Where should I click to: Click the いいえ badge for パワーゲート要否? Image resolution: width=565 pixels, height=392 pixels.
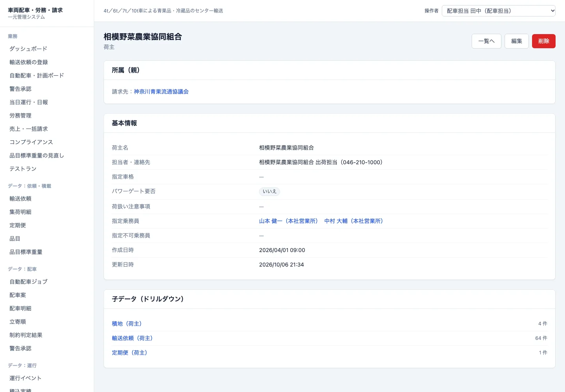coord(270,192)
